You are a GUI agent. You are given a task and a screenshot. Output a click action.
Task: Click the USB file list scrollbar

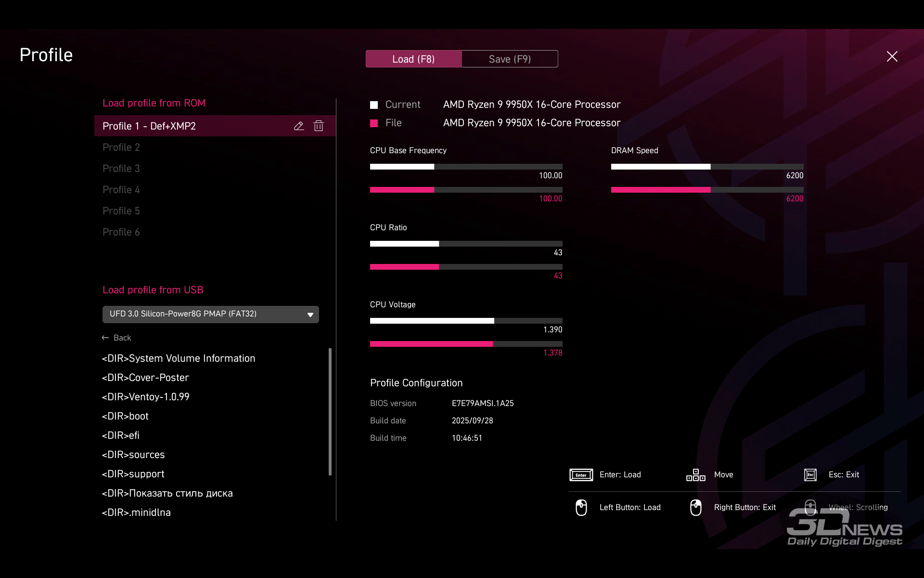click(x=330, y=412)
